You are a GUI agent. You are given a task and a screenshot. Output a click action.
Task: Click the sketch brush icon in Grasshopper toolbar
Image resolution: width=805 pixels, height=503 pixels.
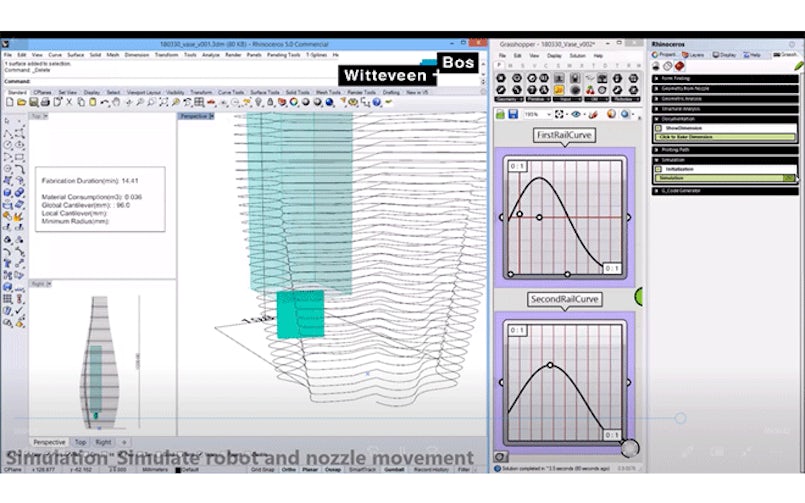pyautogui.click(x=592, y=114)
